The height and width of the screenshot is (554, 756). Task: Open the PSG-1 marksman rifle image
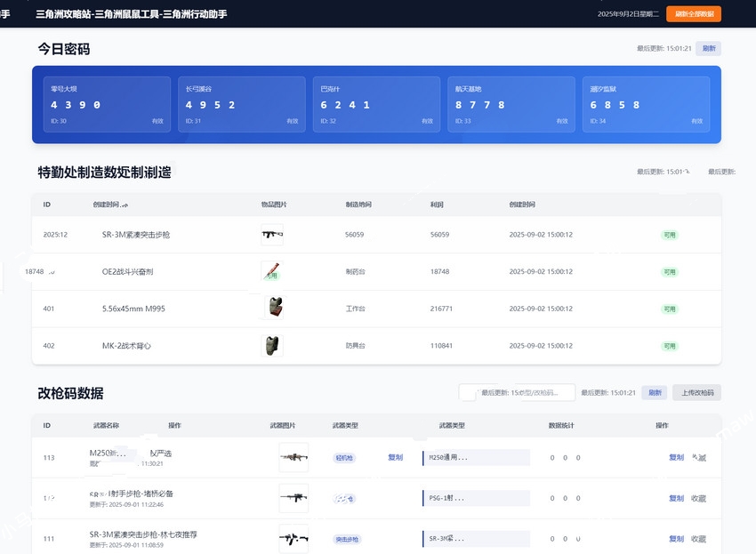click(294, 498)
